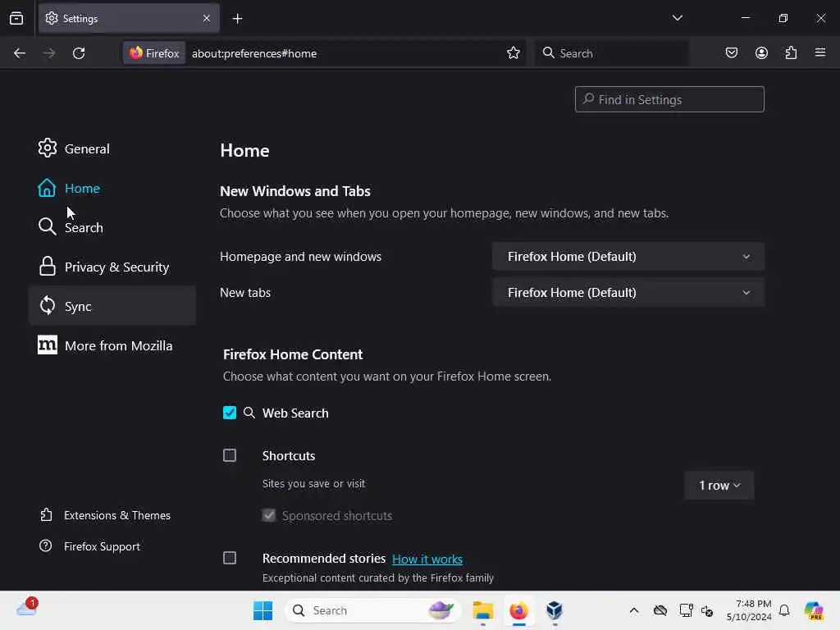This screenshot has height=630, width=840.
Task: Open a new tab with the plus button
Action: pyautogui.click(x=237, y=19)
